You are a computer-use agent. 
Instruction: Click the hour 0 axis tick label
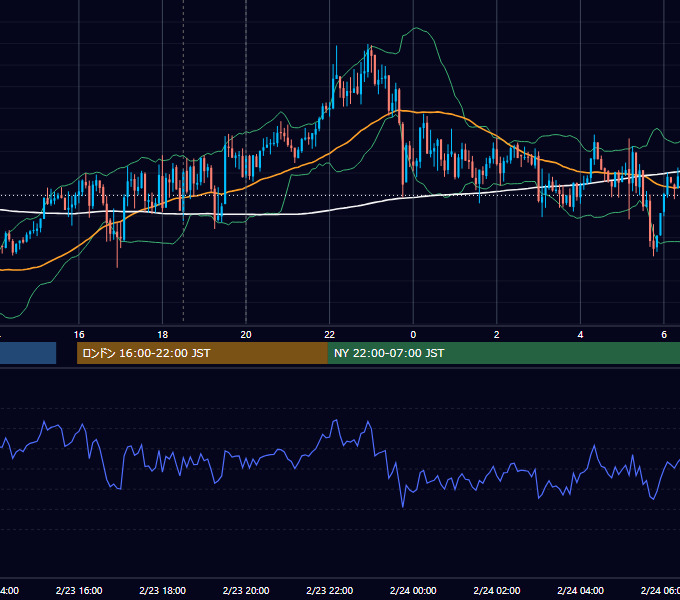413,335
